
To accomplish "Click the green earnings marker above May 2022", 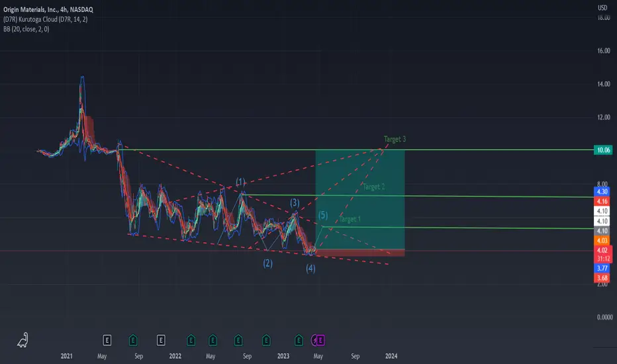I will point(213,340).
